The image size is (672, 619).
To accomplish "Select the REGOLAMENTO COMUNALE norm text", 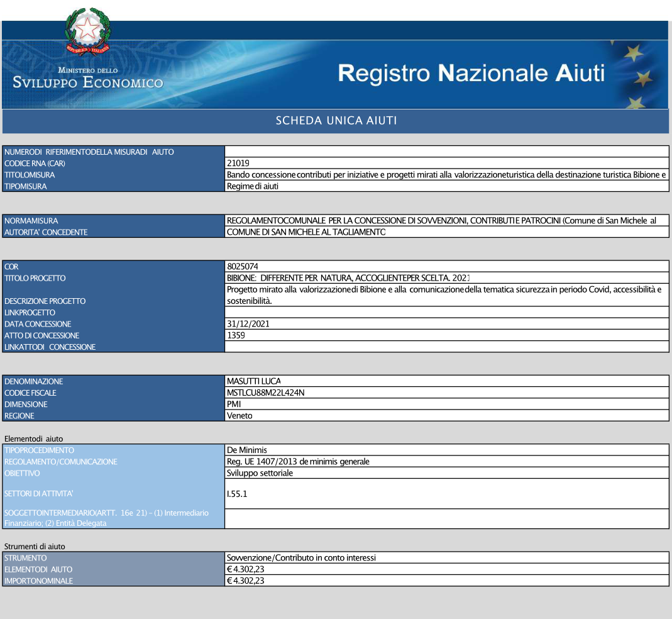I will 441,221.
